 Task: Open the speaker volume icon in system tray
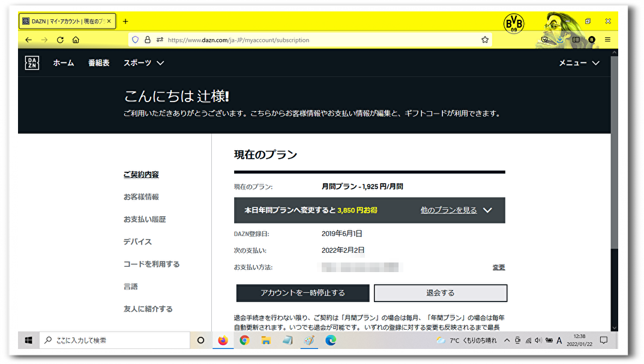pyautogui.click(x=537, y=340)
